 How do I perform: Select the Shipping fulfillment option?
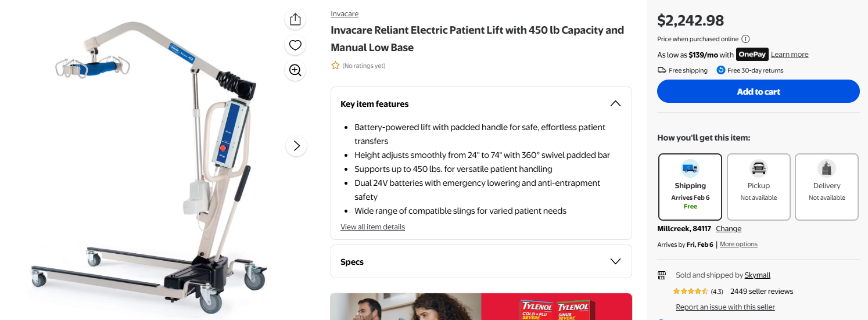(x=690, y=187)
